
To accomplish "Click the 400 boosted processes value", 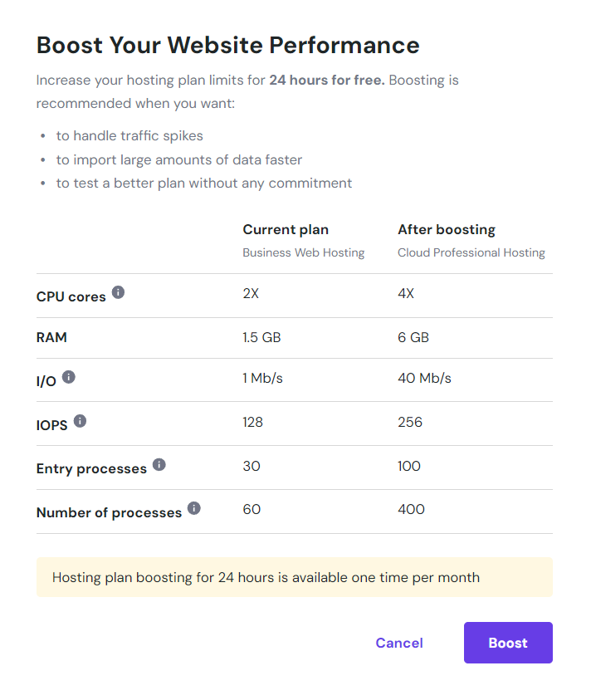I will (x=411, y=509).
